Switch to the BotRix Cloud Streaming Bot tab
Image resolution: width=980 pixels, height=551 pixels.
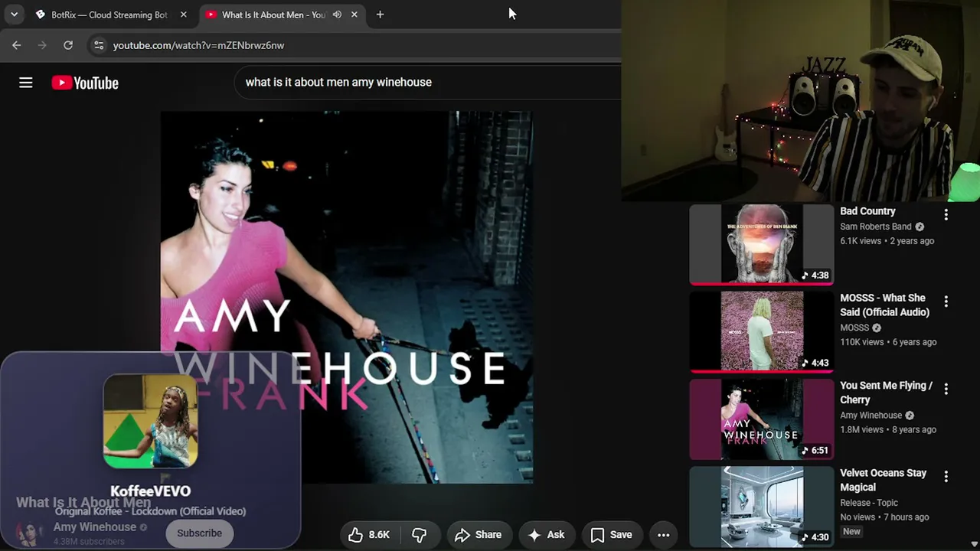[111, 15]
